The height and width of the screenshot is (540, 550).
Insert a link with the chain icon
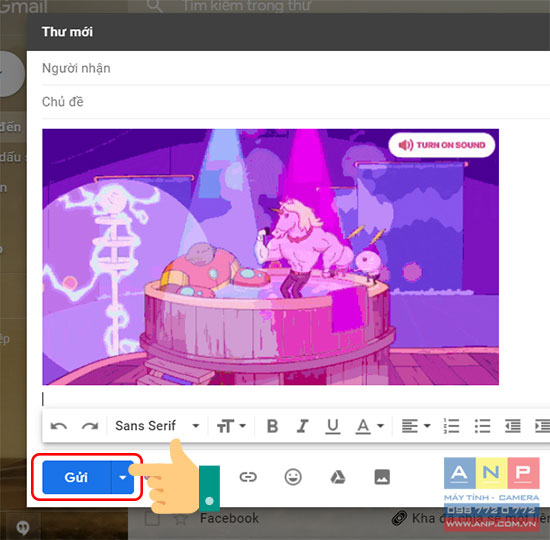click(x=248, y=477)
